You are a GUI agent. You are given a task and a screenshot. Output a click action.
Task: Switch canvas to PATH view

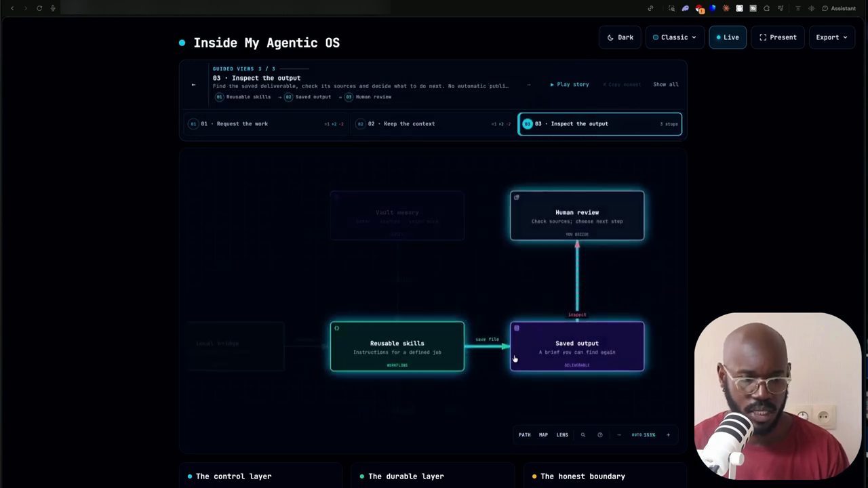click(525, 435)
